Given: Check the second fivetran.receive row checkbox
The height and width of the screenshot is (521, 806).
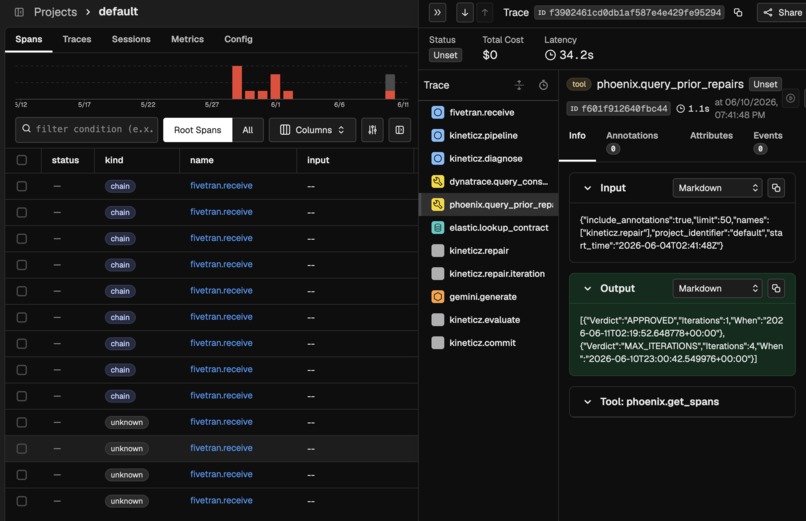Looking at the screenshot, I should [22, 212].
